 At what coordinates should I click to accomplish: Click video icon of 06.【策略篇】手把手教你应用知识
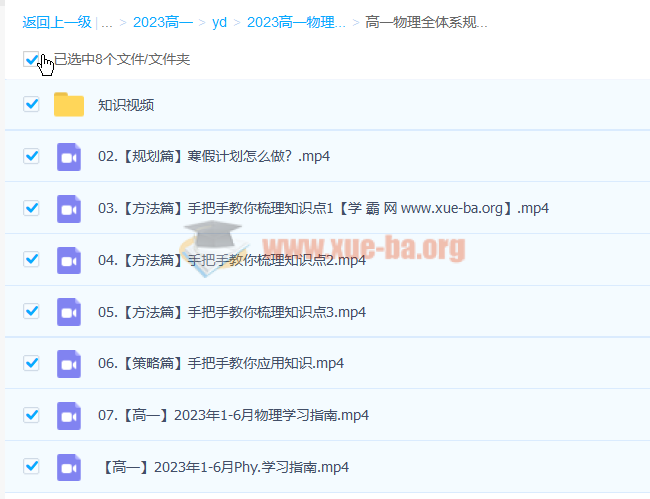(68, 364)
